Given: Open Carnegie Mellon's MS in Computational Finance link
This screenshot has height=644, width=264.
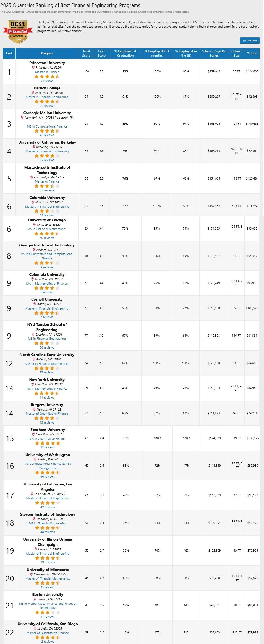Looking at the screenshot, I should (47, 126).
